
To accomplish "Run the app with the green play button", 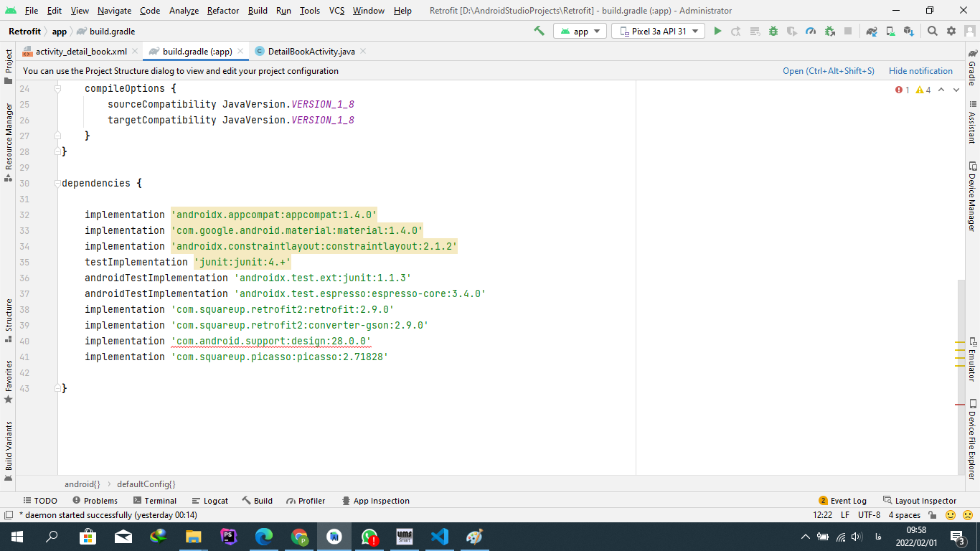I will click(x=717, y=31).
